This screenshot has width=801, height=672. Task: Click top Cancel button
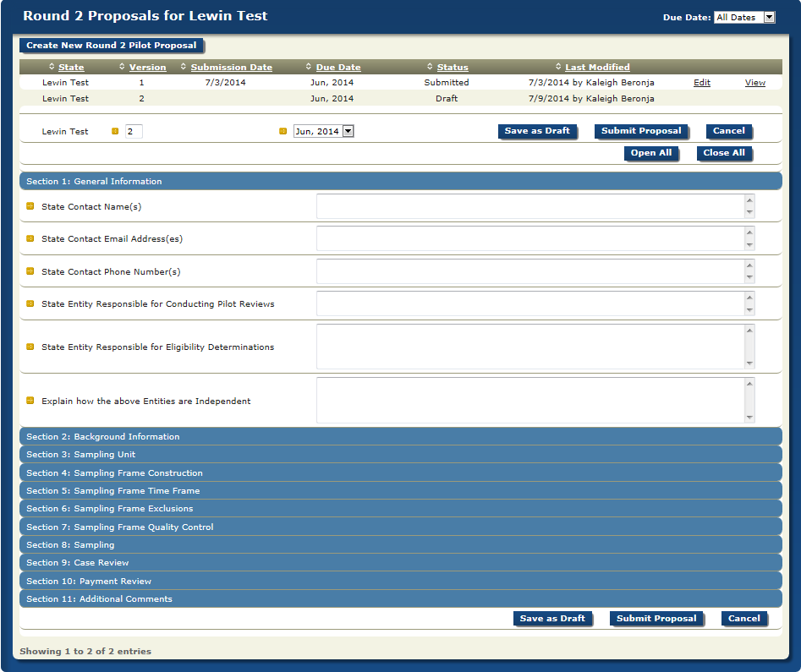[729, 131]
